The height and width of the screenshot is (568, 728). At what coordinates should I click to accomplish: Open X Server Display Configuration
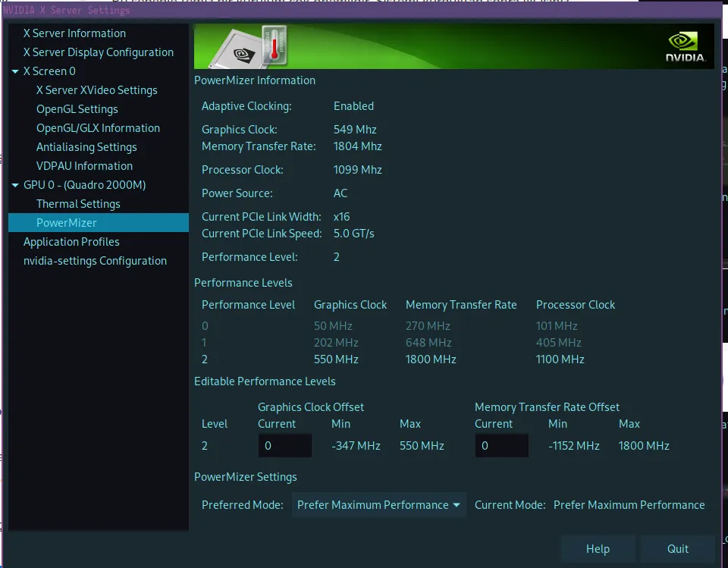pyautogui.click(x=99, y=52)
